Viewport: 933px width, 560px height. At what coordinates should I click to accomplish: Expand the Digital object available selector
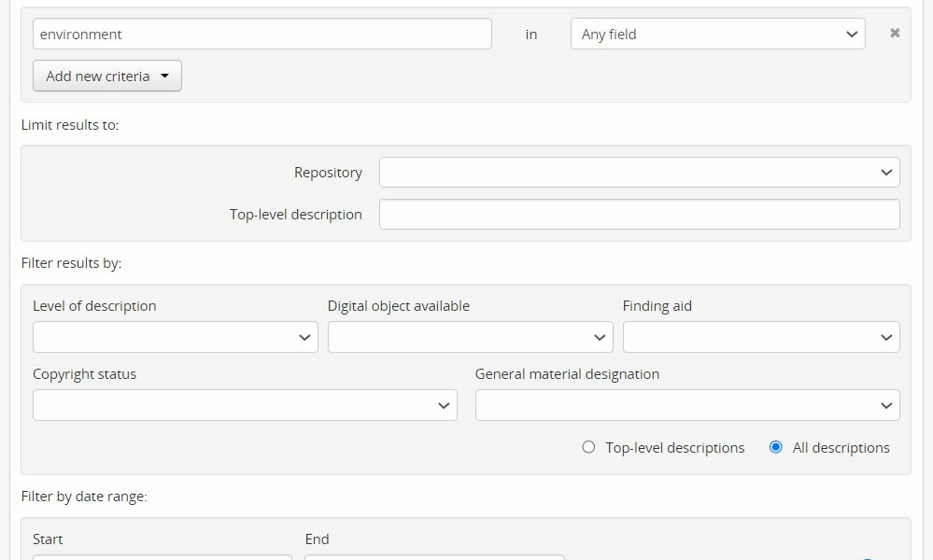[470, 337]
